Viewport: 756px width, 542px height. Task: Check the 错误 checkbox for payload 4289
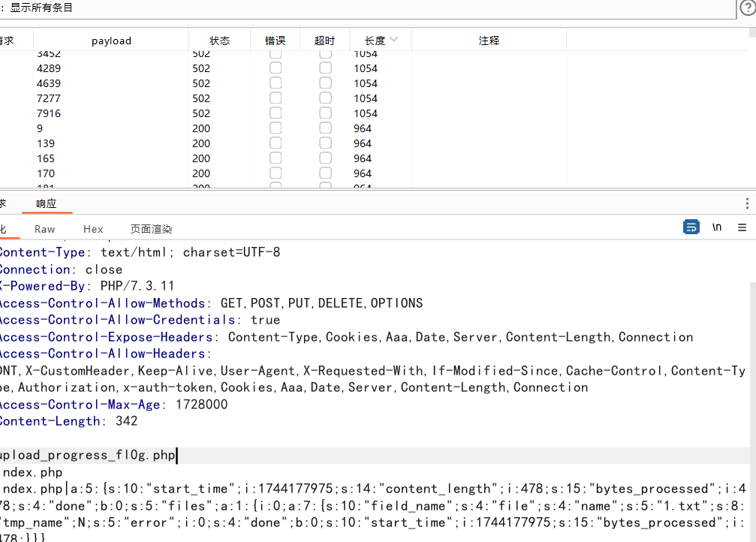(276, 68)
